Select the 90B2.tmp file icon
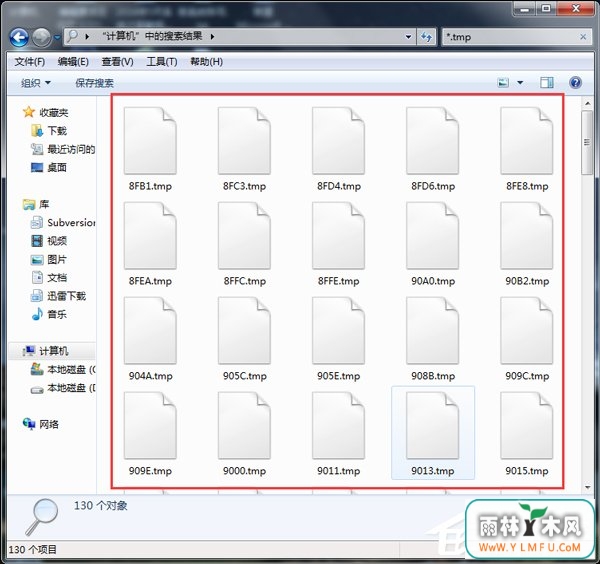600x564 pixels. (527, 236)
